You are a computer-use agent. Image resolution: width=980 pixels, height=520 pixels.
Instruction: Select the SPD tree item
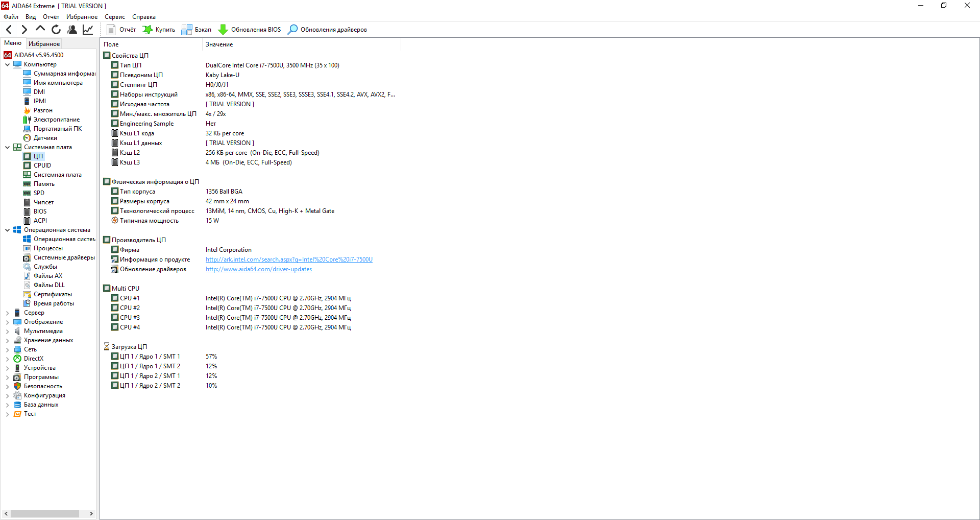point(34,193)
